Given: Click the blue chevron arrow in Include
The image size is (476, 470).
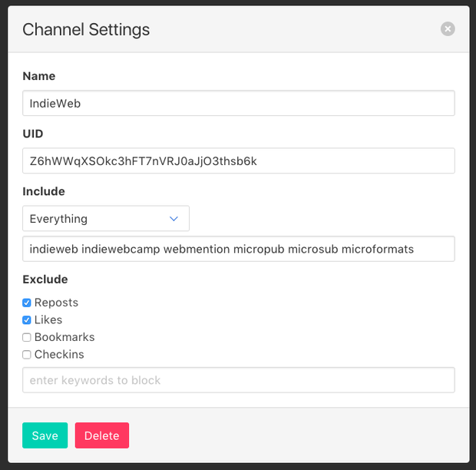Looking at the screenshot, I should 174,219.
